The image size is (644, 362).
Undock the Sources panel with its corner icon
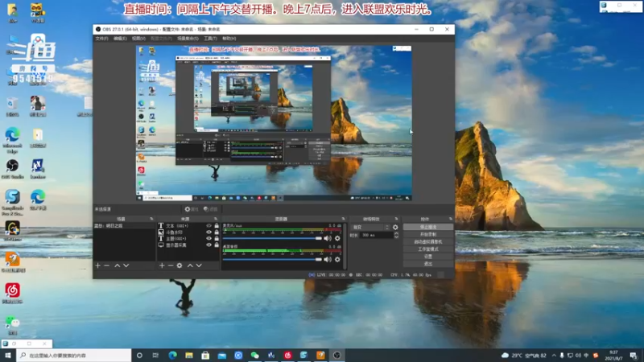click(216, 219)
